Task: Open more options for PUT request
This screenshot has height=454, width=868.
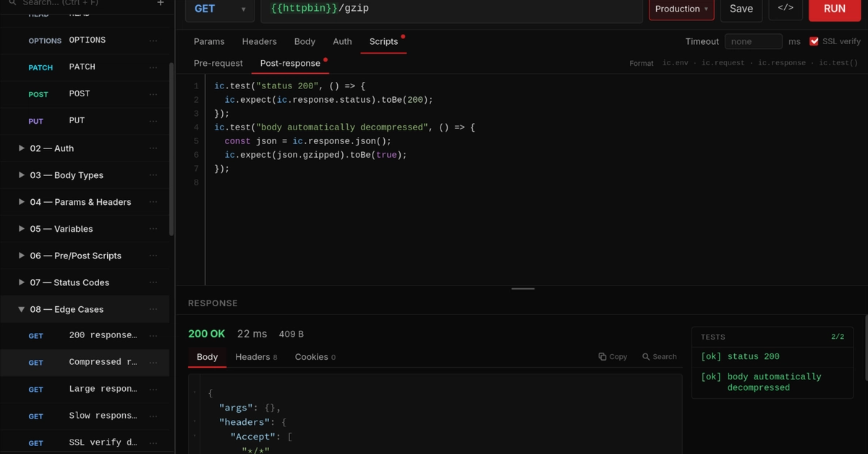Action: tap(153, 121)
